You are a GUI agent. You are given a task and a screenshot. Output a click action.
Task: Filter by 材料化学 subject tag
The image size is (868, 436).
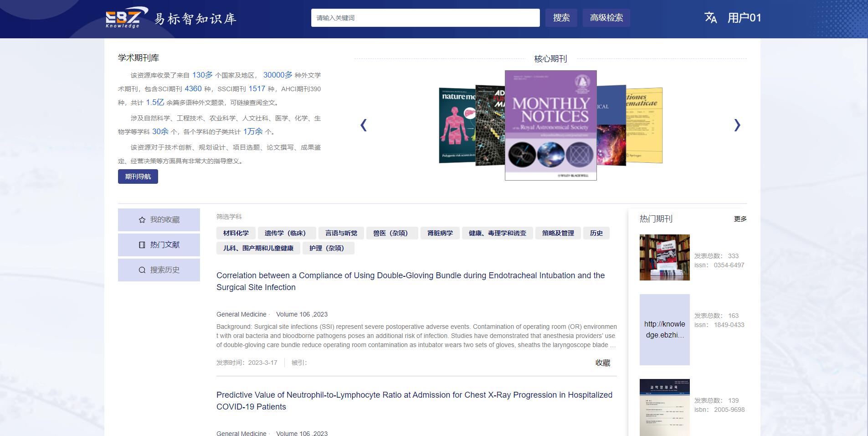point(236,233)
